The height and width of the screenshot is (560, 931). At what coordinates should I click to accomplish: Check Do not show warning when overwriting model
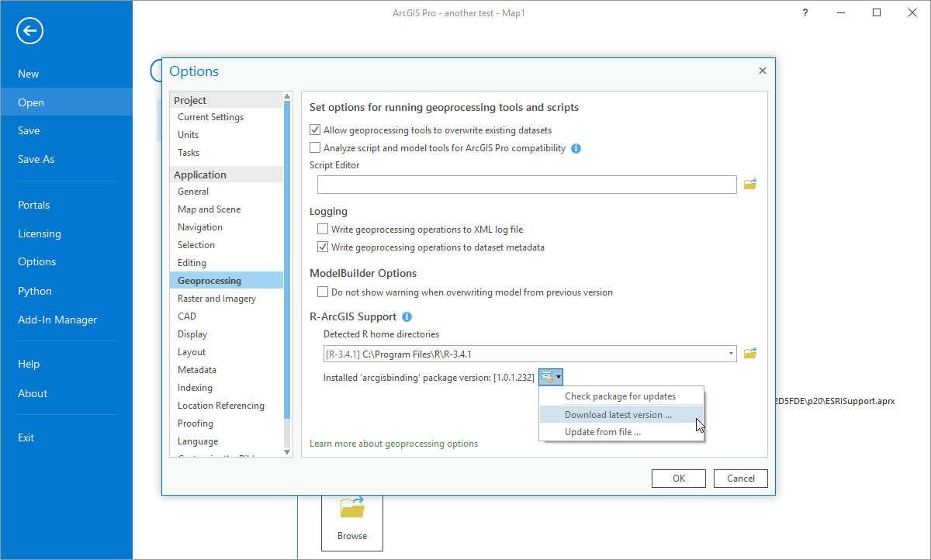tap(323, 292)
